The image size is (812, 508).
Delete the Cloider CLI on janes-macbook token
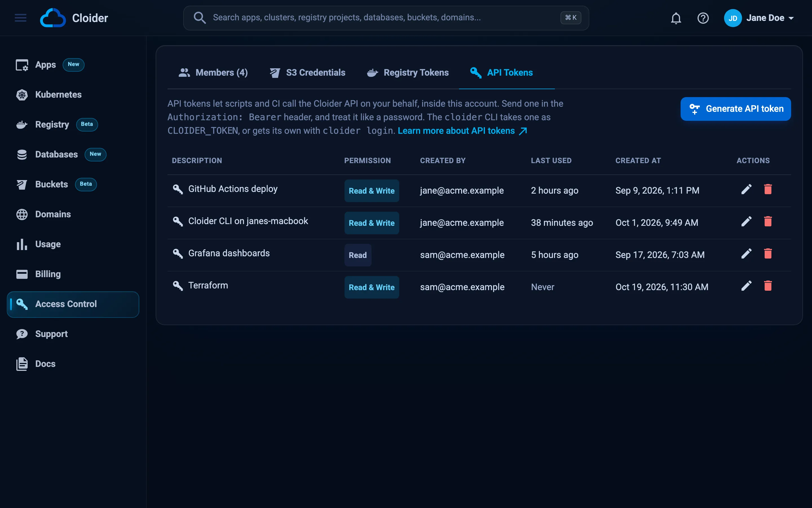(x=768, y=222)
